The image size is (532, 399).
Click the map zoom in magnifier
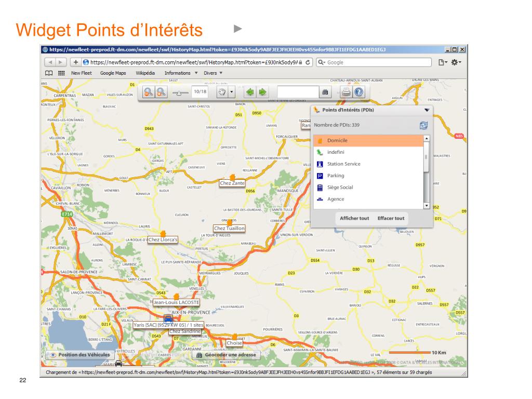pyautogui.click(x=161, y=92)
